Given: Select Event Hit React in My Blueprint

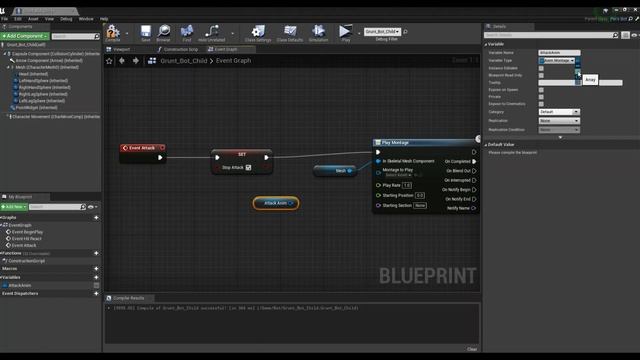Looking at the screenshot, I should (27, 238).
